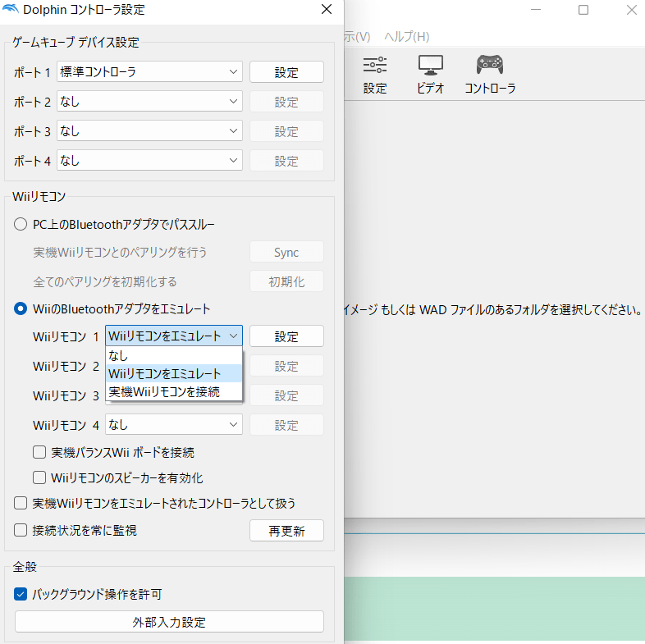
Task: Choose Wiiリモコンをエミュレート in the dropdown list
Action: pyautogui.click(x=174, y=373)
